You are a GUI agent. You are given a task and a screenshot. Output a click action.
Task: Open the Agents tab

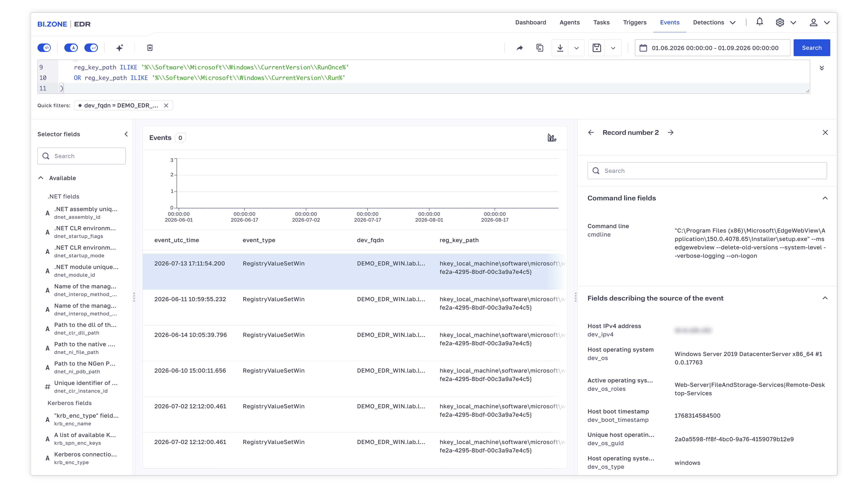click(x=569, y=22)
